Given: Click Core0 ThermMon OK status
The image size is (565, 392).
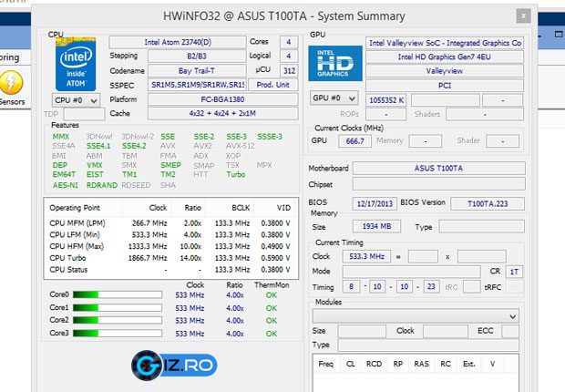Looking at the screenshot, I should (x=272, y=295).
